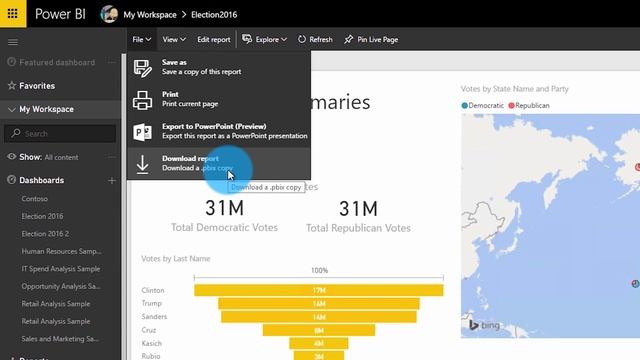
Task: Click the Pin Live Page pin icon
Action: 348,39
